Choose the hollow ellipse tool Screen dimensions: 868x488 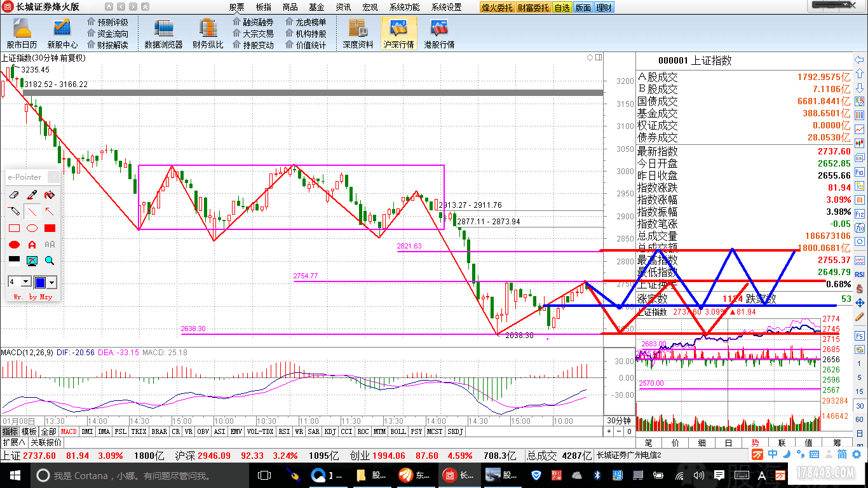point(32,228)
